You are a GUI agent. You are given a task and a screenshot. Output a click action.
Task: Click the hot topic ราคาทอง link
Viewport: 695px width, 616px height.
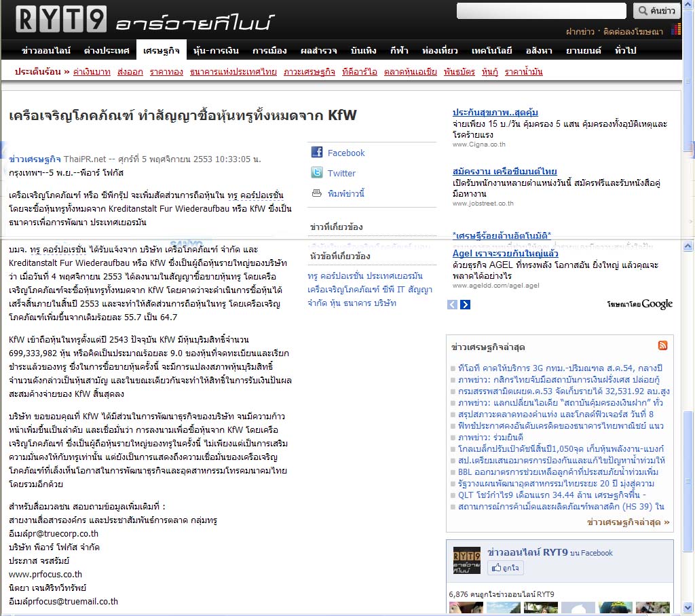166,71
